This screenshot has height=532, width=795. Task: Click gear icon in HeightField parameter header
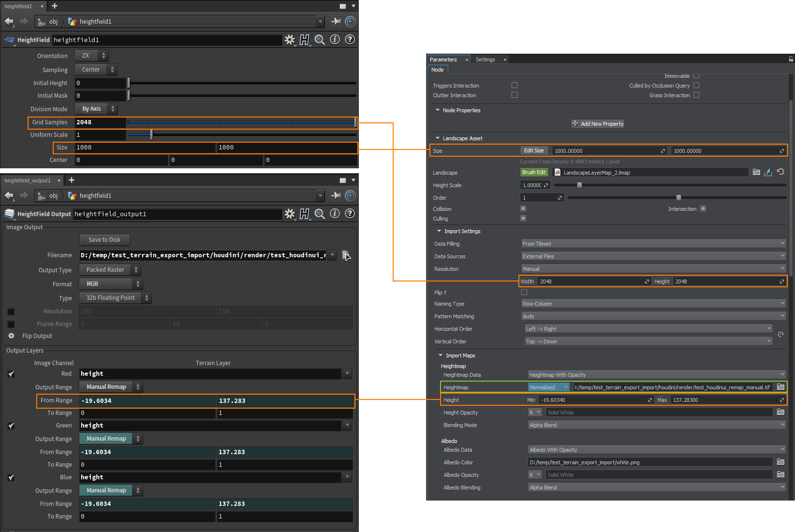tap(290, 40)
